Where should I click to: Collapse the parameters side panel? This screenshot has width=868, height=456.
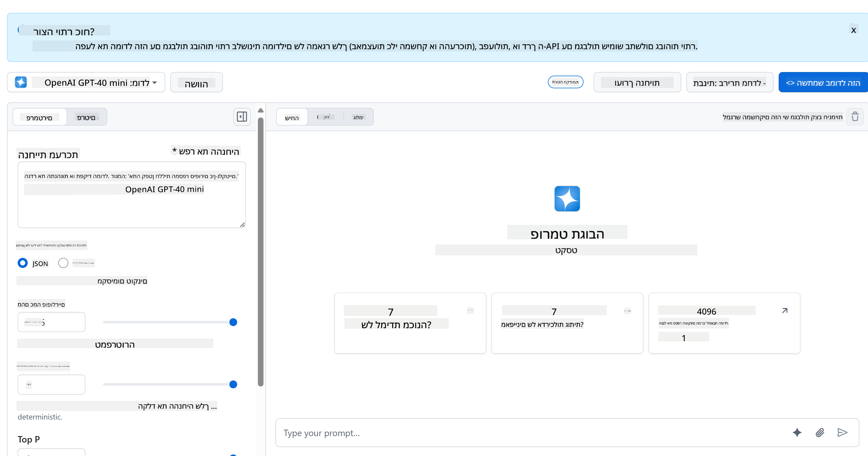(x=241, y=116)
